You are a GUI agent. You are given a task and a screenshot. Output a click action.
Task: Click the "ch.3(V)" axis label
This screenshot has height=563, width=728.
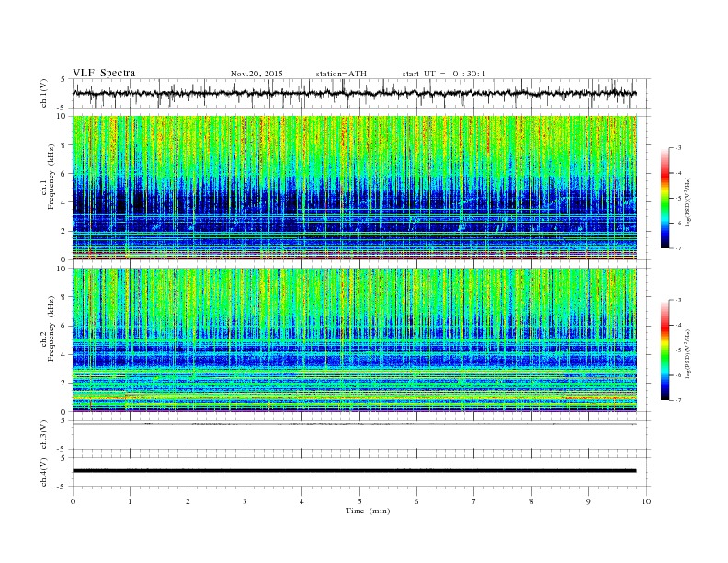pos(43,436)
